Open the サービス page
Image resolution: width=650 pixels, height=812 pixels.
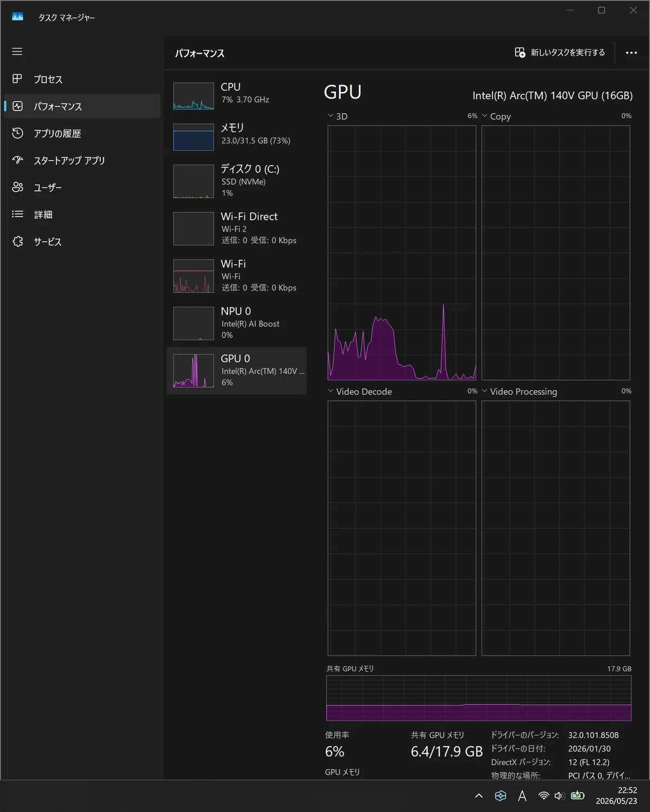tap(82, 241)
